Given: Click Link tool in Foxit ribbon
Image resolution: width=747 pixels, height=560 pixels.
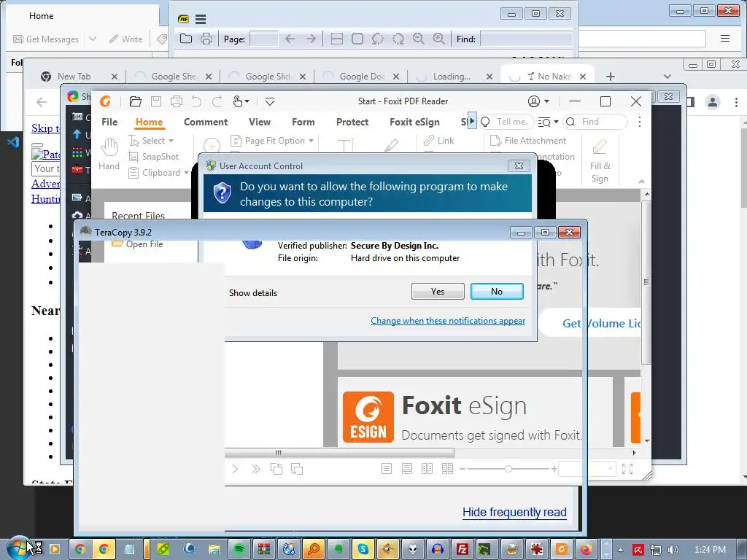Looking at the screenshot, I should (438, 141).
